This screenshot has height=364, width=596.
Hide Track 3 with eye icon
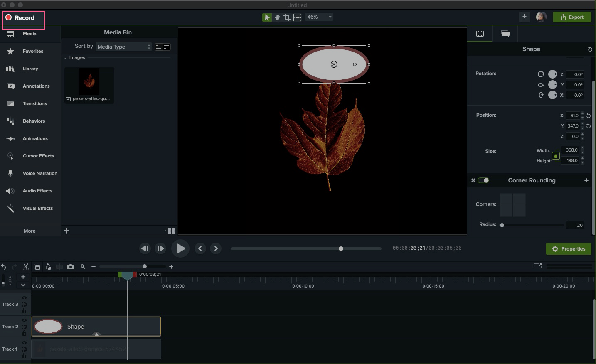pyautogui.click(x=25, y=298)
